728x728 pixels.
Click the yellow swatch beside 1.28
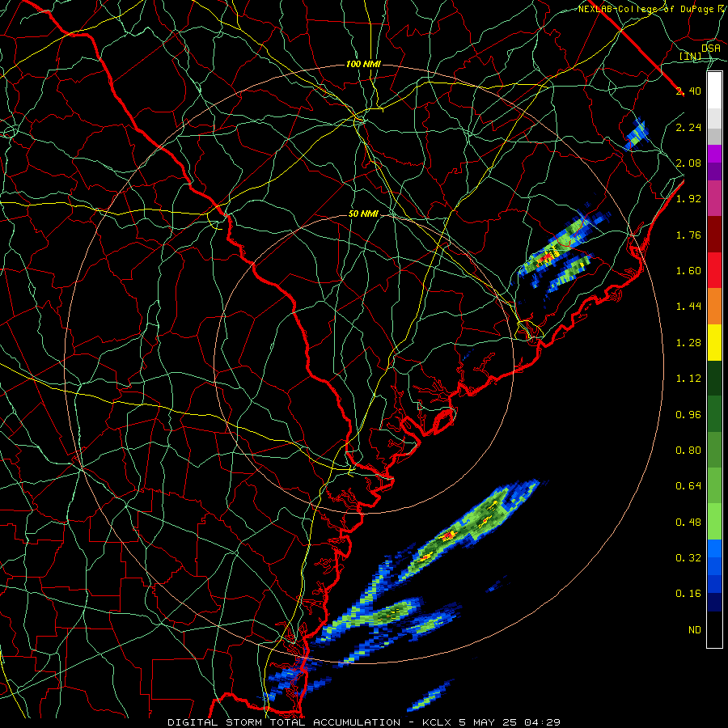(x=714, y=343)
